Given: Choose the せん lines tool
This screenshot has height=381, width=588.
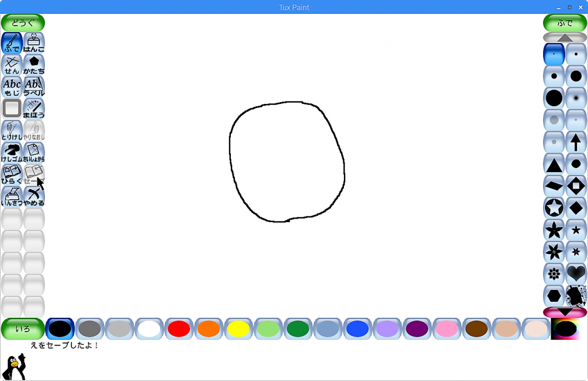Looking at the screenshot, I should [x=11, y=65].
